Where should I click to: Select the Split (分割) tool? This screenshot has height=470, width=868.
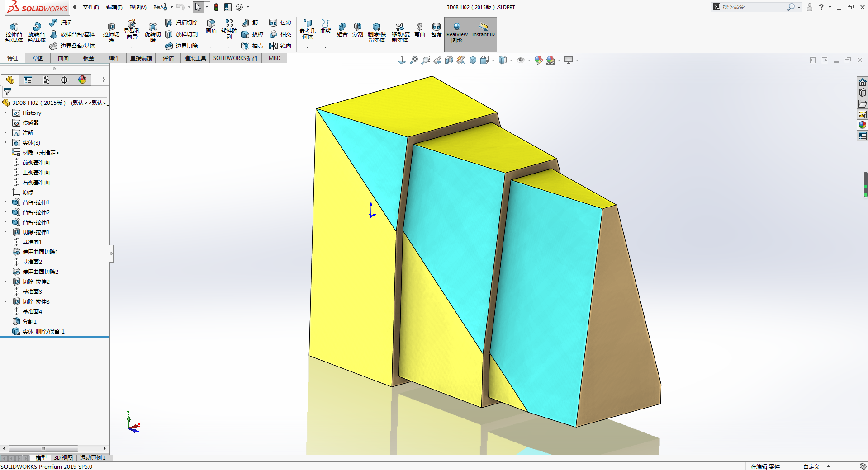click(x=358, y=29)
